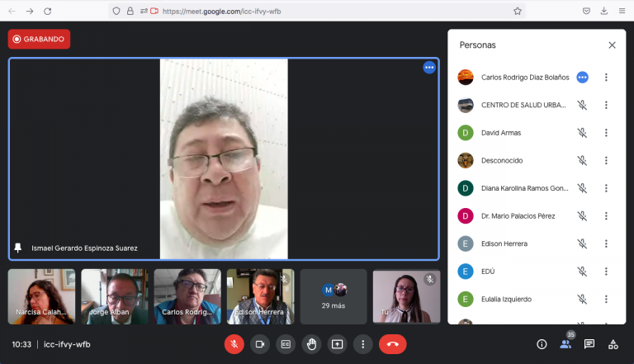Open chat with everyone
This screenshot has height=364, width=634.
click(x=589, y=344)
